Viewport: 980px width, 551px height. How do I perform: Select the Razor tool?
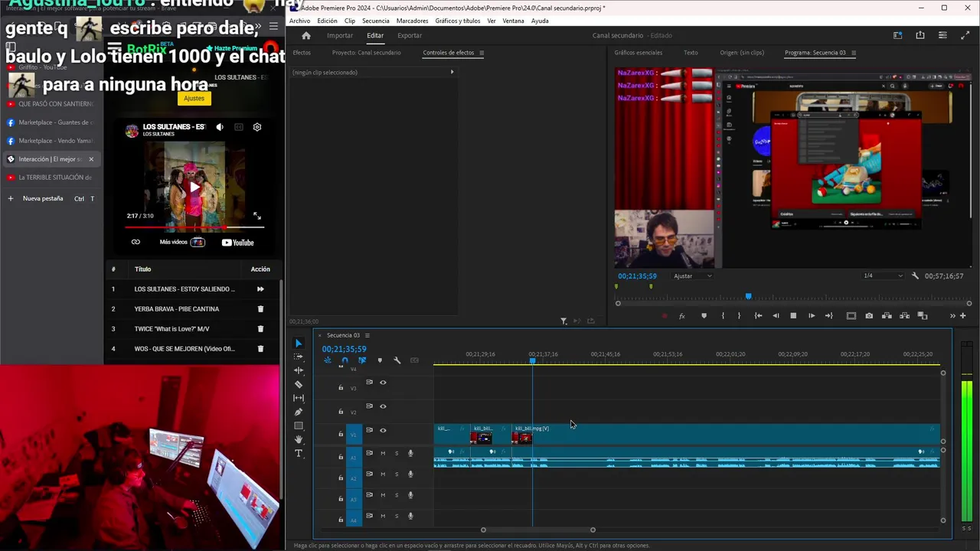[299, 384]
